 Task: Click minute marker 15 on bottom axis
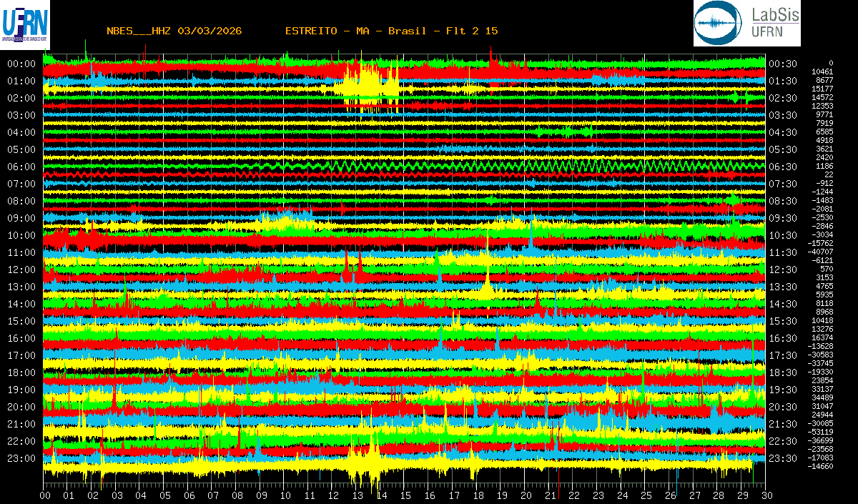pos(405,495)
